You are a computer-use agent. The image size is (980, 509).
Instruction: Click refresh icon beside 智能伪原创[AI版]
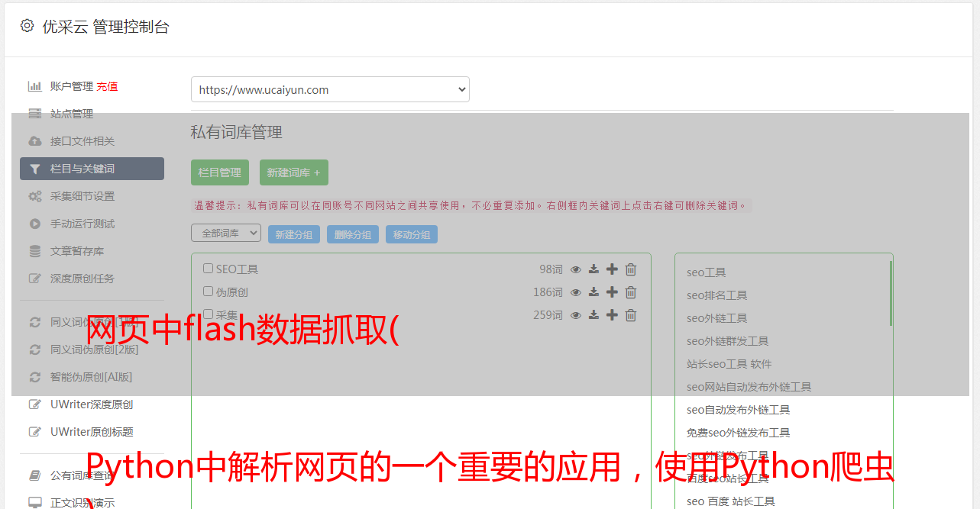[35, 377]
